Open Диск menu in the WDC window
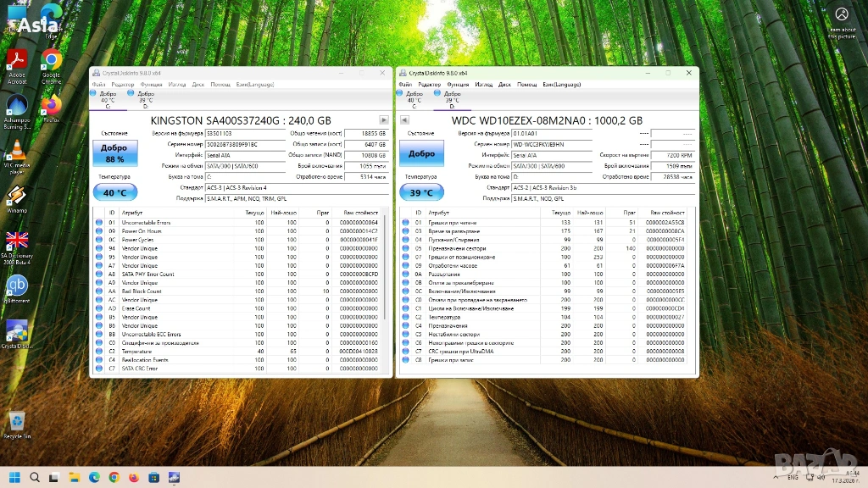 click(x=504, y=85)
